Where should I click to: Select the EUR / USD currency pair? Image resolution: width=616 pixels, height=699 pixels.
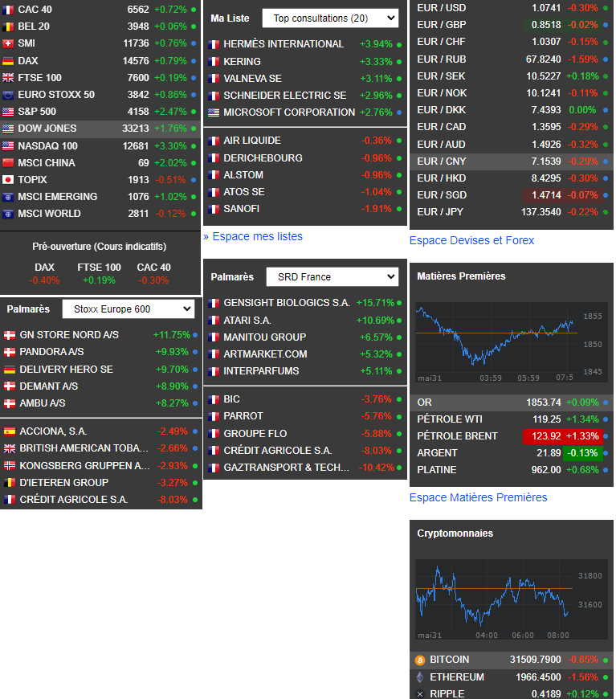click(512, 8)
